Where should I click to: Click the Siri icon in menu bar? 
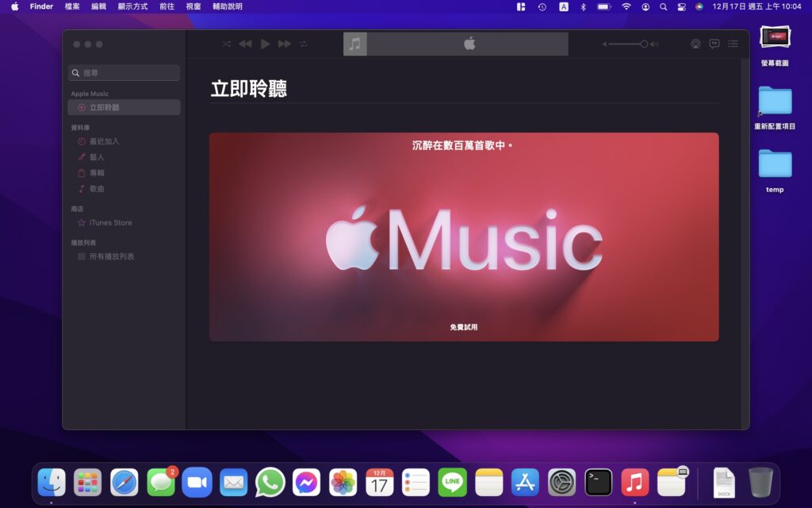pos(699,6)
